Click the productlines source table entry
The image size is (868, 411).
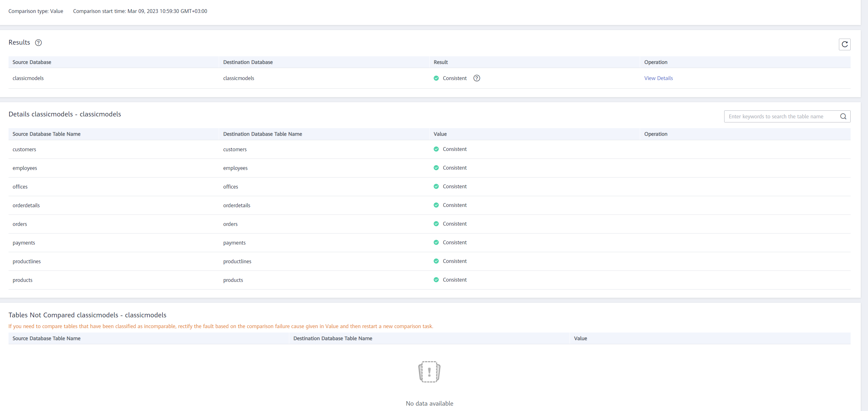(x=27, y=261)
